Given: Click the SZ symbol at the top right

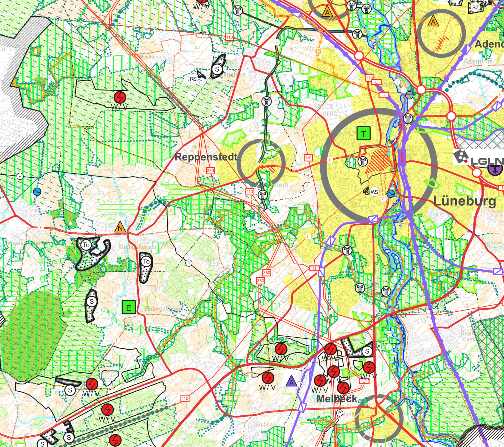Looking at the screenshot, I should point(475,7).
